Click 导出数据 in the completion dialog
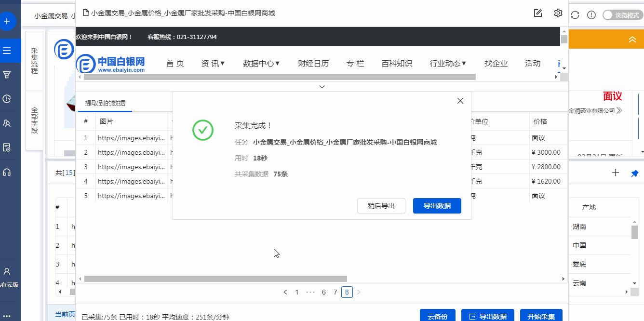The width and height of the screenshot is (644, 321). tap(437, 206)
